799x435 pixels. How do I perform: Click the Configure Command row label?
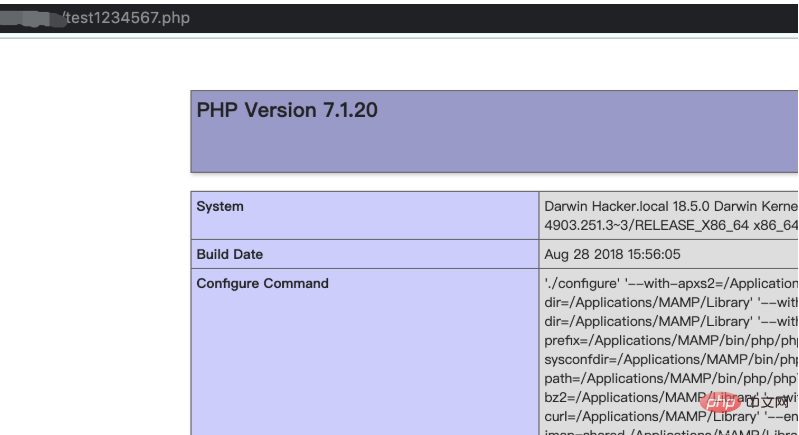coord(262,283)
